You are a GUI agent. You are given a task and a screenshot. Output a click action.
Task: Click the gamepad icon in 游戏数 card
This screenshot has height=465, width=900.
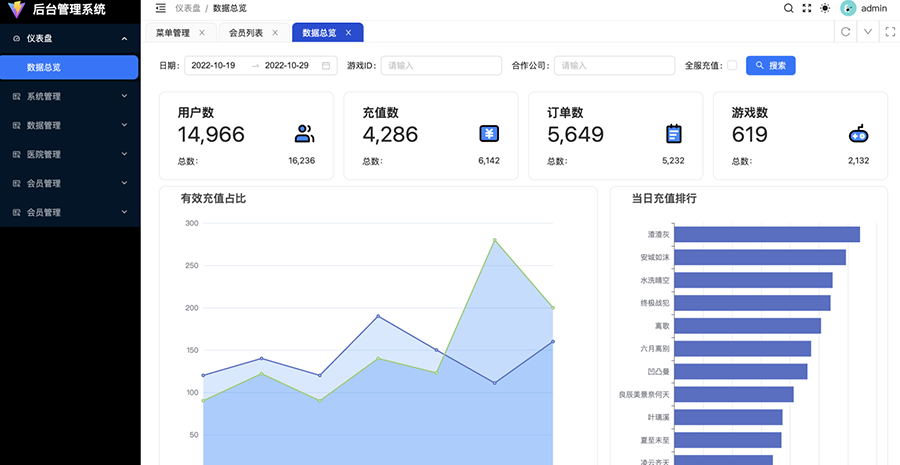click(859, 134)
